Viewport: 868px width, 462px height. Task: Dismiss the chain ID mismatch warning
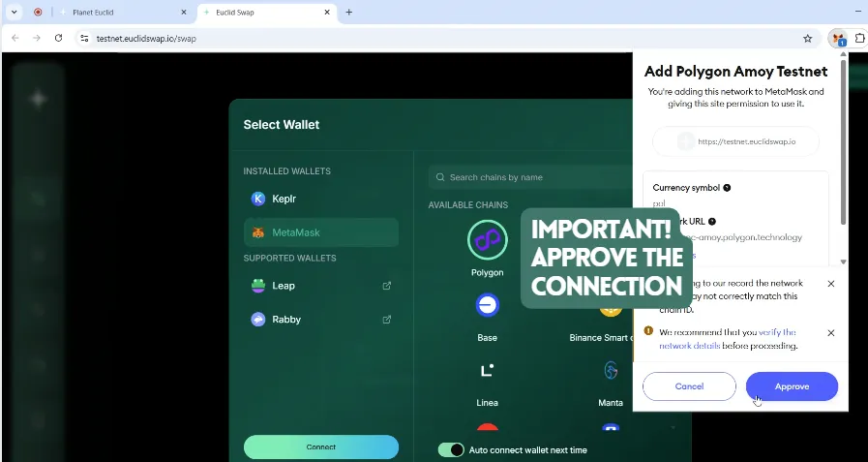pyautogui.click(x=831, y=284)
